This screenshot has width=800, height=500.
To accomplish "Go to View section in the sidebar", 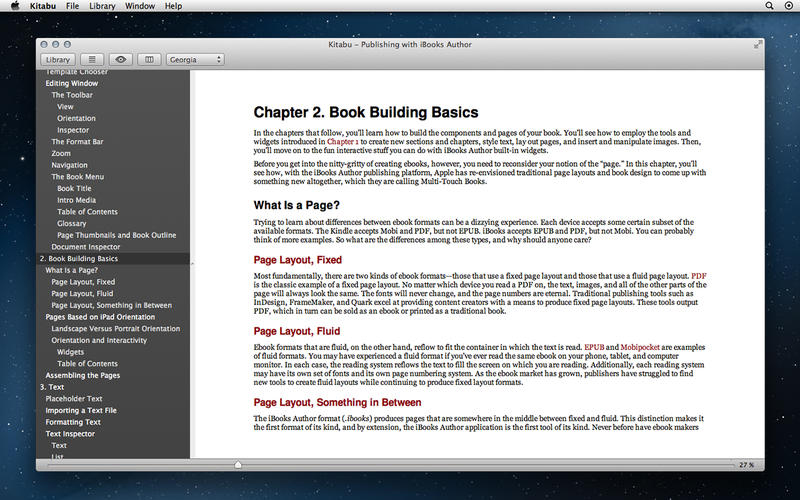I will coord(65,107).
